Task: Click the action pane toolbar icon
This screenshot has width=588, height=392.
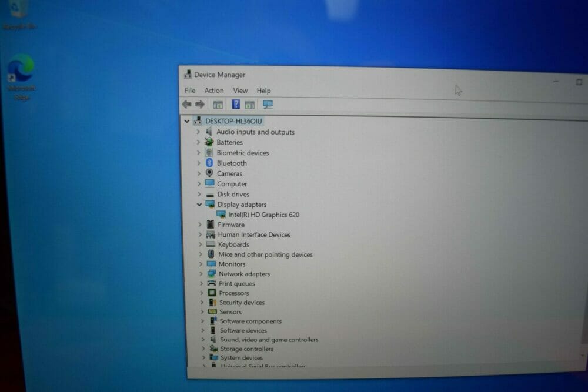Action: click(x=250, y=105)
